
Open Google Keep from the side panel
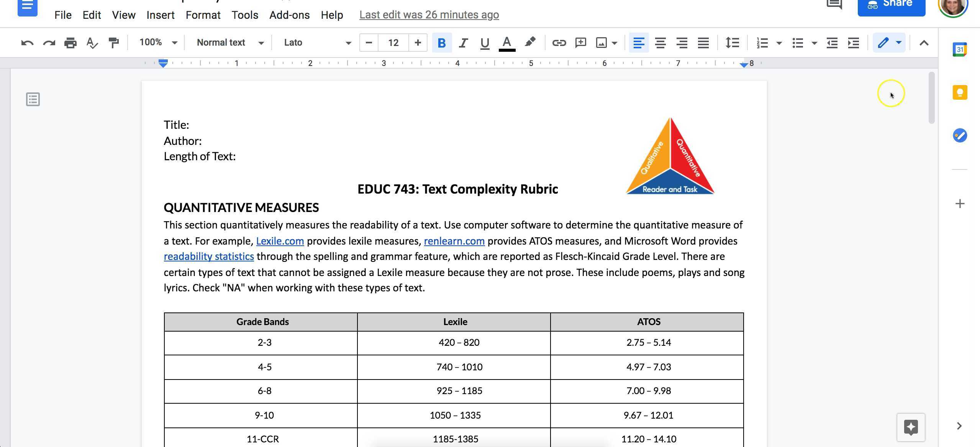point(959,92)
